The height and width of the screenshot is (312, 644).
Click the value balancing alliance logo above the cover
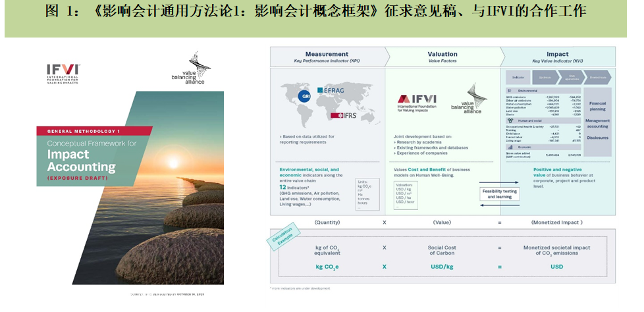click(190, 68)
